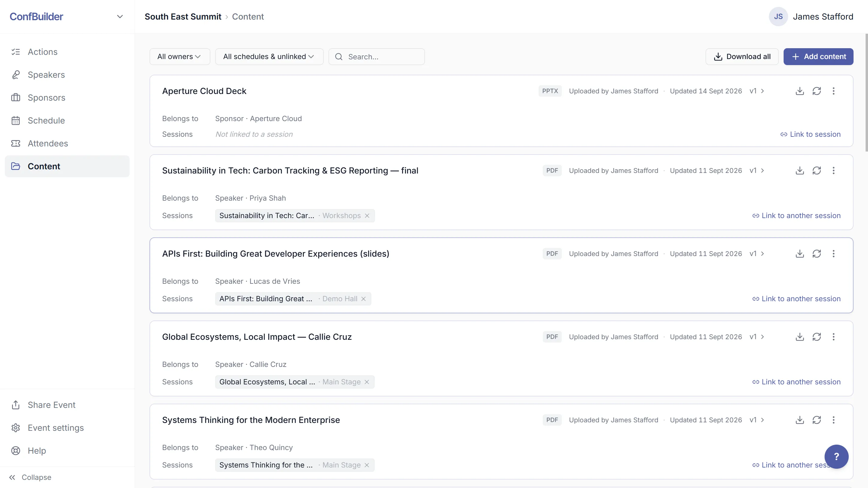Download the Sustainability in Tech PDF
Image resolution: width=868 pixels, height=488 pixels.
(800, 170)
